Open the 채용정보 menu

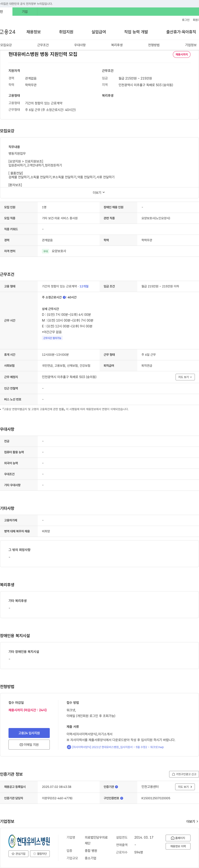[x=33, y=32]
